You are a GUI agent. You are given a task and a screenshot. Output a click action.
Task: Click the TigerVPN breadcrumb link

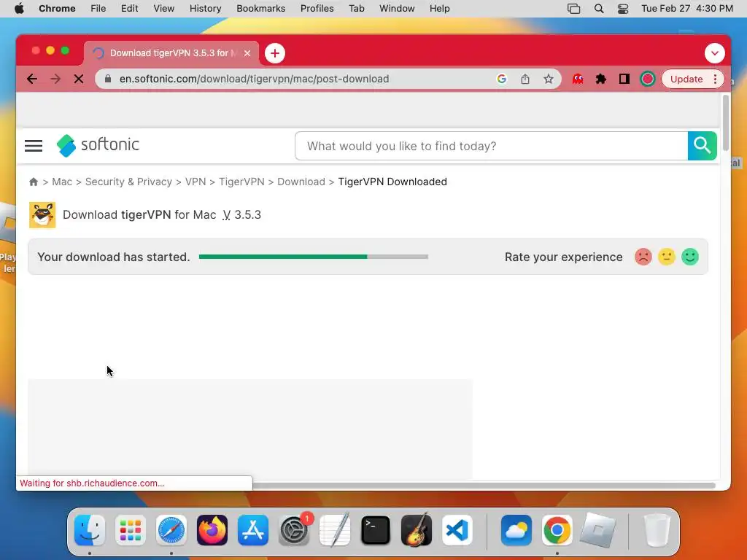point(241,182)
